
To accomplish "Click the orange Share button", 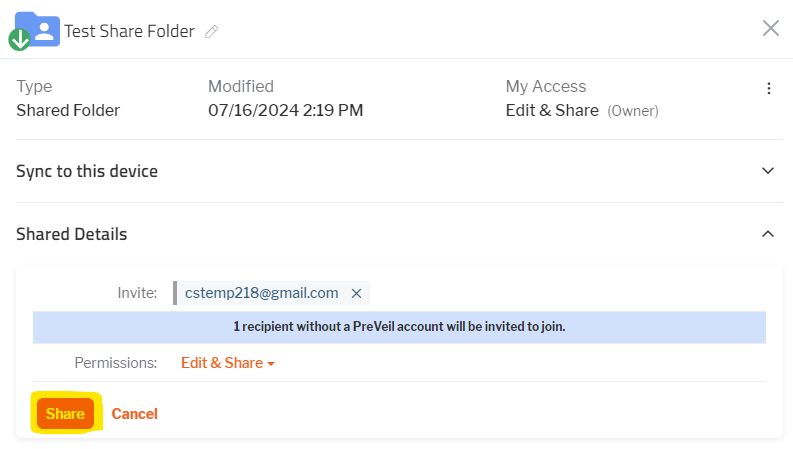I will click(x=65, y=414).
